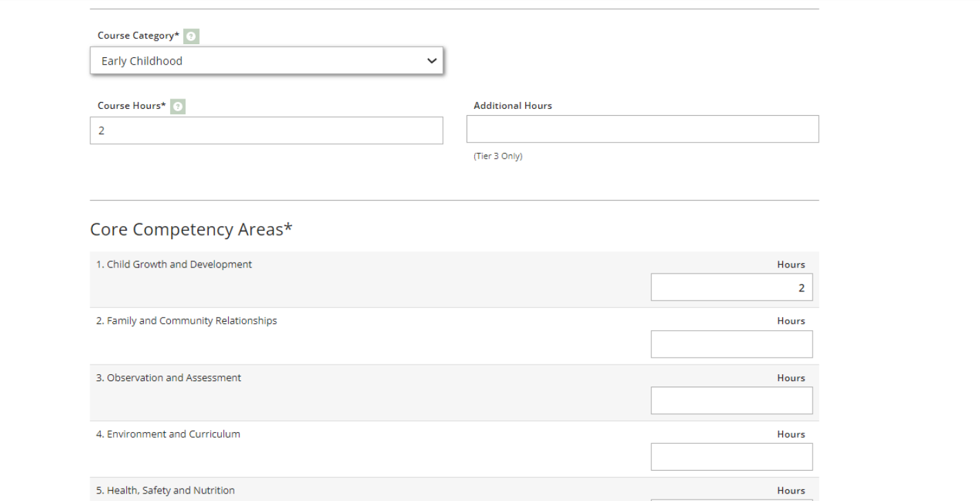Select Child Growth and Development hours box

pos(731,287)
